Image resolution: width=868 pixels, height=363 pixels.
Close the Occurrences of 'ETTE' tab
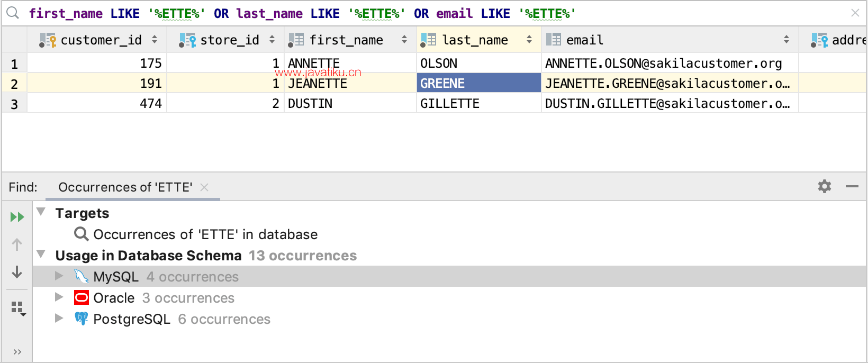click(204, 187)
